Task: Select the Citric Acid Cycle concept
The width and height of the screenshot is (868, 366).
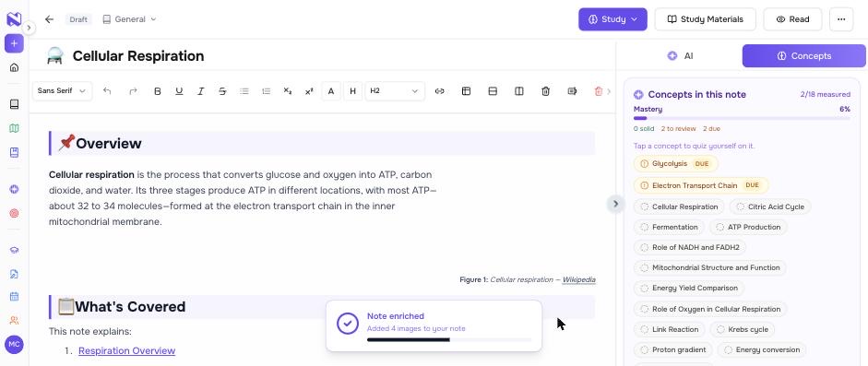Action: 770,207
